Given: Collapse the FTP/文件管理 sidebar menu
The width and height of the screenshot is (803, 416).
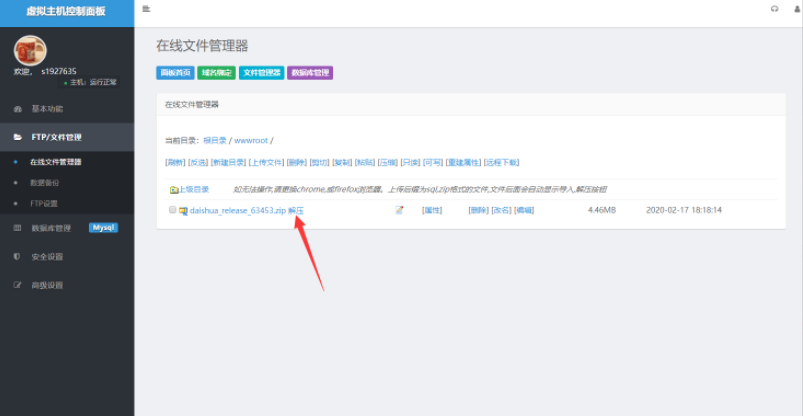Looking at the screenshot, I should 67,137.
